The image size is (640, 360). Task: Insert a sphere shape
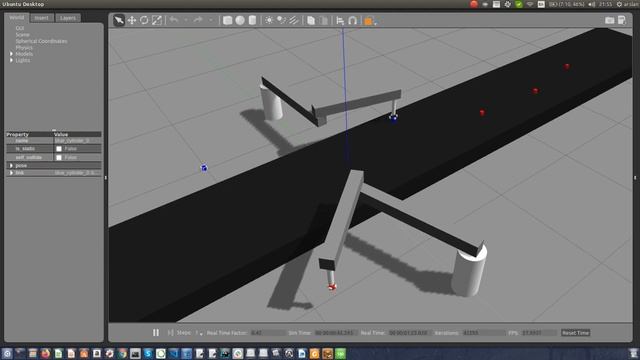pyautogui.click(x=240, y=20)
